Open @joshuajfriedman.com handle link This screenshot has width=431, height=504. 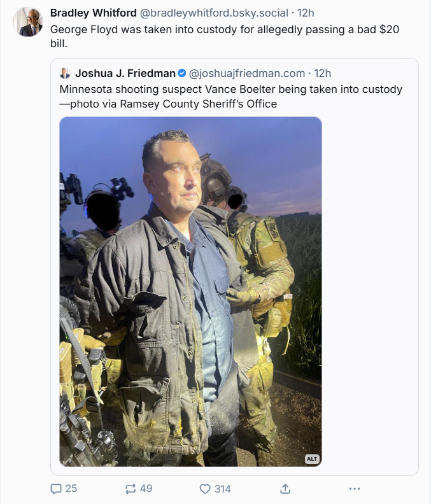[247, 73]
